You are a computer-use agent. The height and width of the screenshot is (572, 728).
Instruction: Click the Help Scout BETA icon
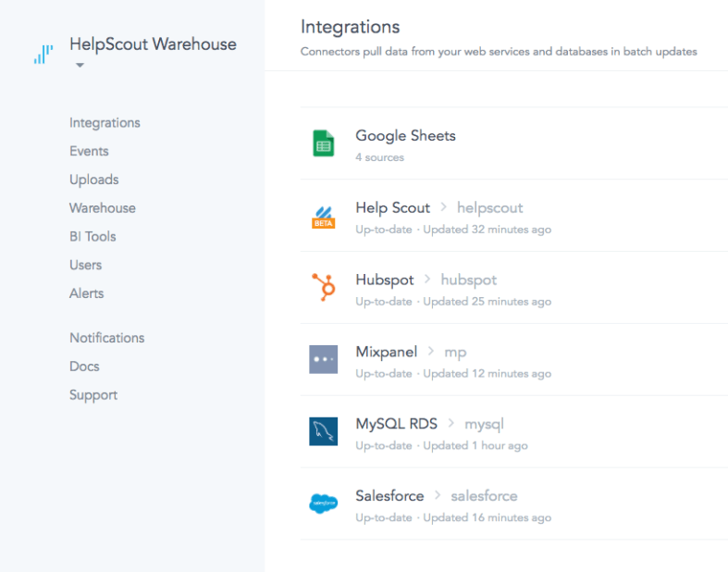[323, 218]
